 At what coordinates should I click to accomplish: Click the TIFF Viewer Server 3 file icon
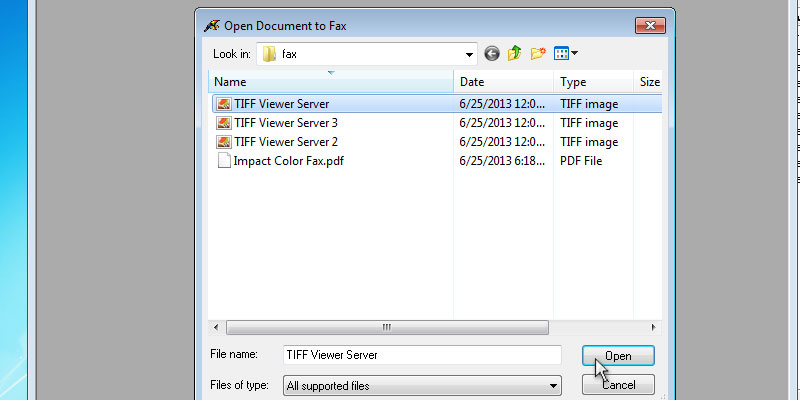click(x=224, y=123)
